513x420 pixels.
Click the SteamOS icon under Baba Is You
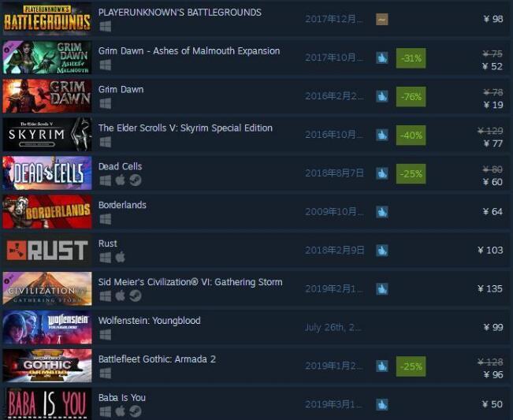(x=135, y=411)
